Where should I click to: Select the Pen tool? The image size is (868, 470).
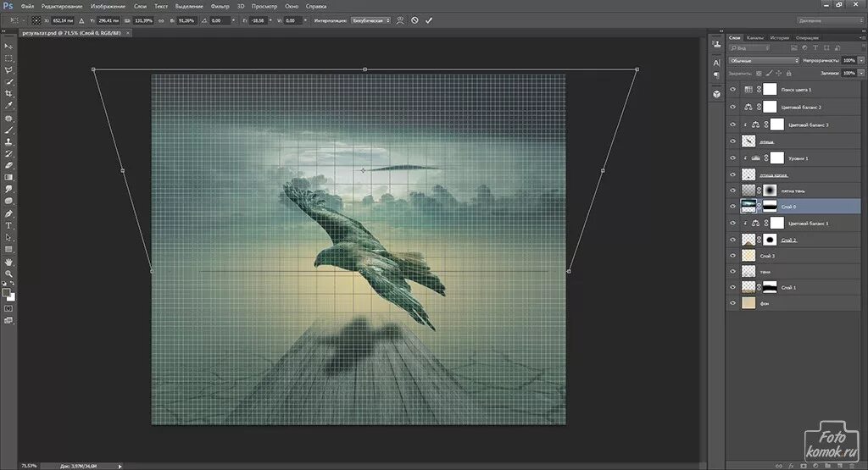coord(8,214)
